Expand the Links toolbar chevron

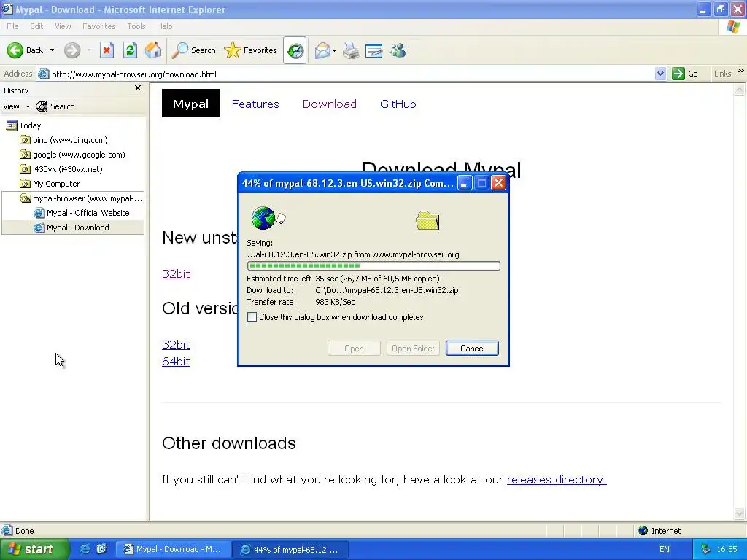pos(741,71)
